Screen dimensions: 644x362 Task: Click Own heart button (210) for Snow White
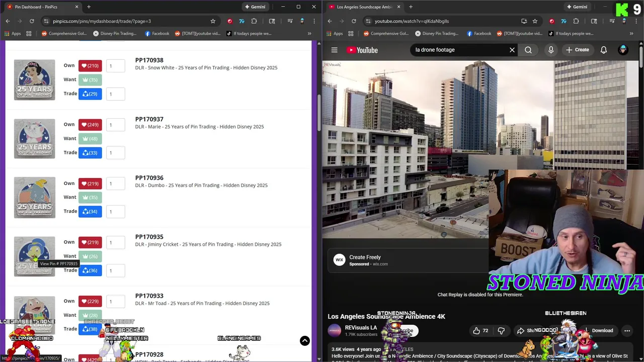coord(90,65)
